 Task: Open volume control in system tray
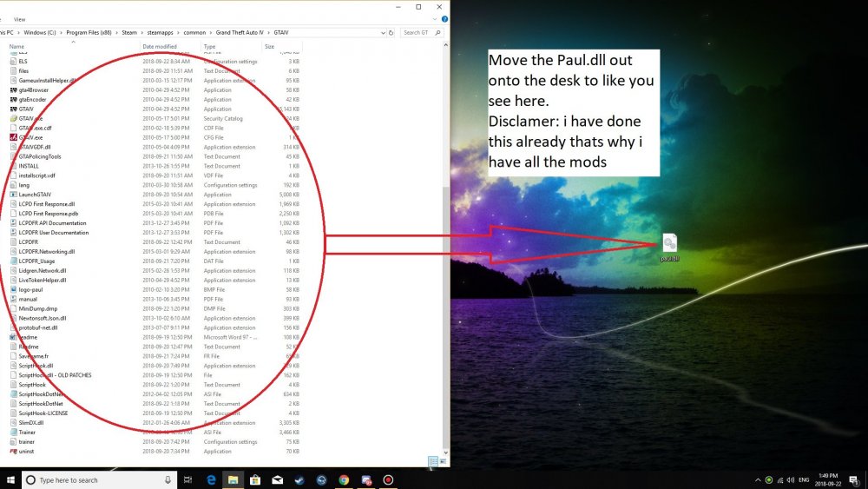(x=791, y=480)
